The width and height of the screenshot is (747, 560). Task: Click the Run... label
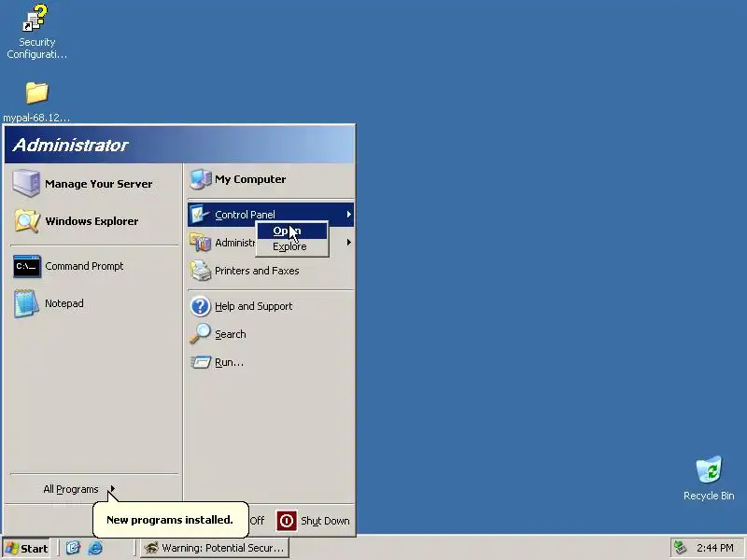(x=229, y=362)
